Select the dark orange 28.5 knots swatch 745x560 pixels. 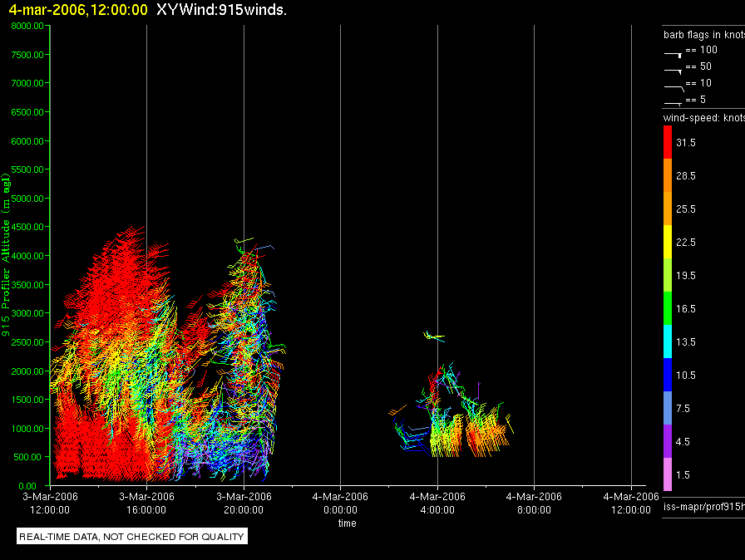click(668, 175)
